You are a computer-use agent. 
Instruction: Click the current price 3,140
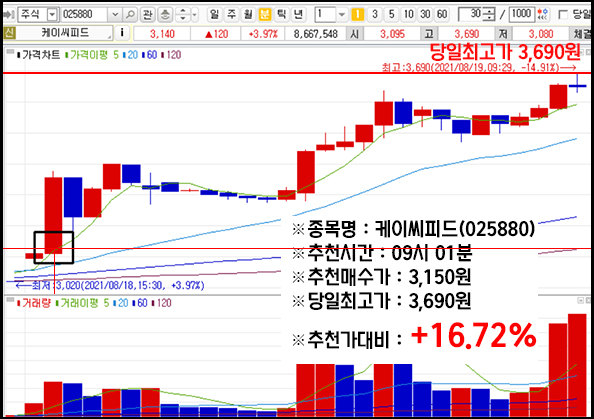(162, 34)
